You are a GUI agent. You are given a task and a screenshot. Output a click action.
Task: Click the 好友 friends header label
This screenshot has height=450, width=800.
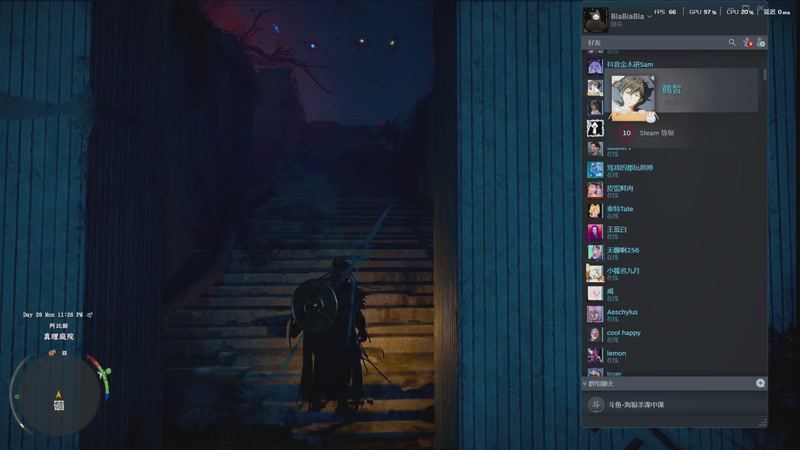coord(594,43)
